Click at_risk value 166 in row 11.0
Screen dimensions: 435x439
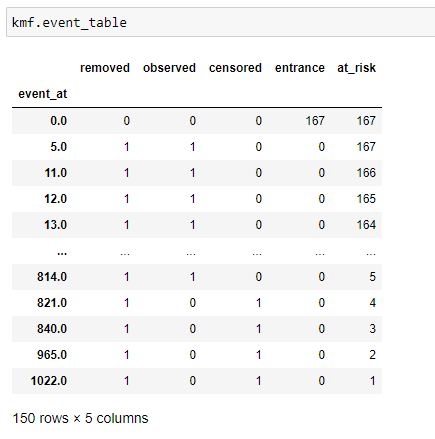(x=366, y=173)
